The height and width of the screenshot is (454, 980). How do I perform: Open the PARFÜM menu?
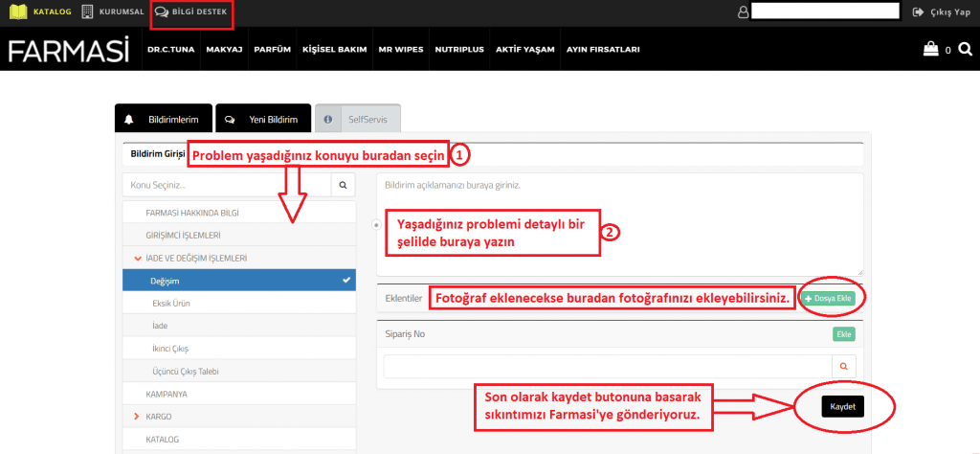pyautogui.click(x=273, y=50)
